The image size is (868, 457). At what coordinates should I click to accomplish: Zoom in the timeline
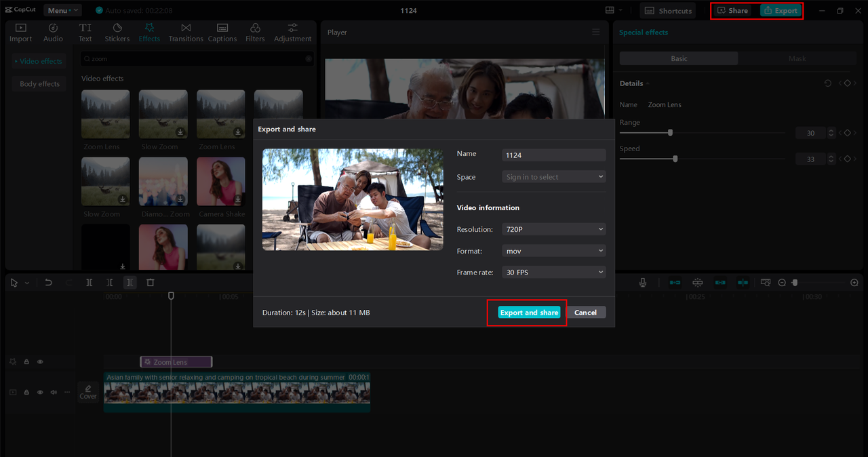[854, 283]
